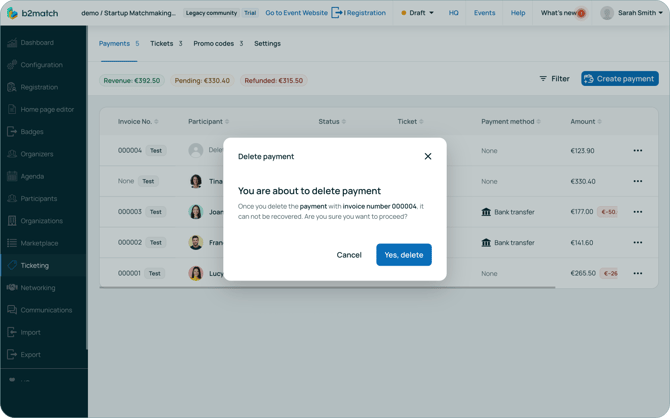This screenshot has height=418, width=670.
Task: Select the Payments tab
Action: coord(119,44)
